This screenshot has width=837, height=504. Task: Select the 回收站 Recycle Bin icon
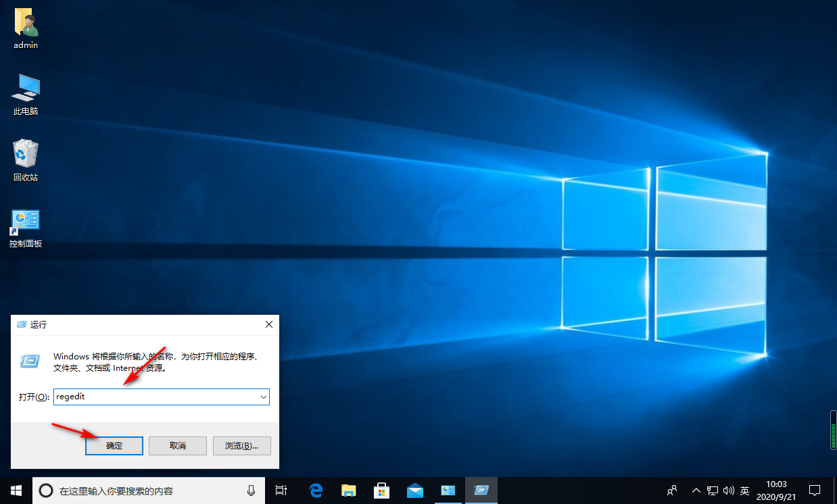26,155
